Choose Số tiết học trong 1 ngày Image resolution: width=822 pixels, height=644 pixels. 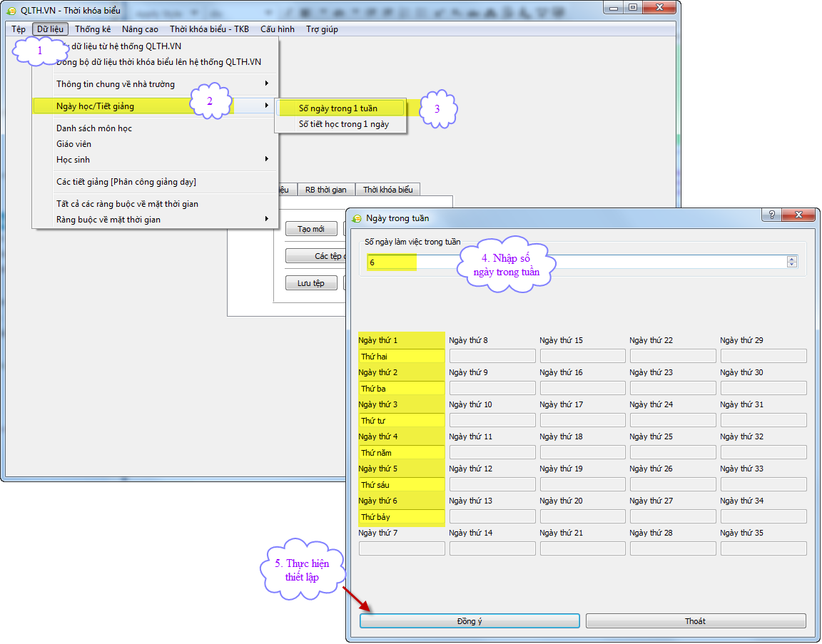point(341,124)
